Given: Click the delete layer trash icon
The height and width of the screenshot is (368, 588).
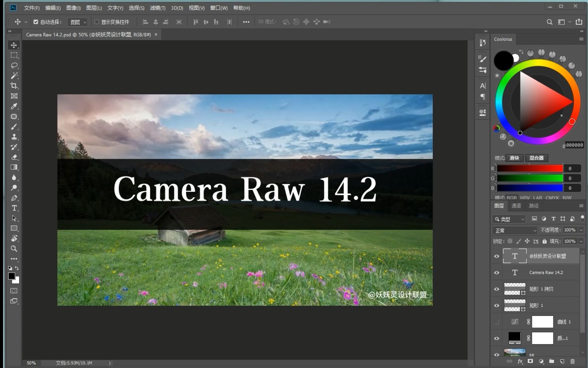Looking at the screenshot, I should [573, 362].
